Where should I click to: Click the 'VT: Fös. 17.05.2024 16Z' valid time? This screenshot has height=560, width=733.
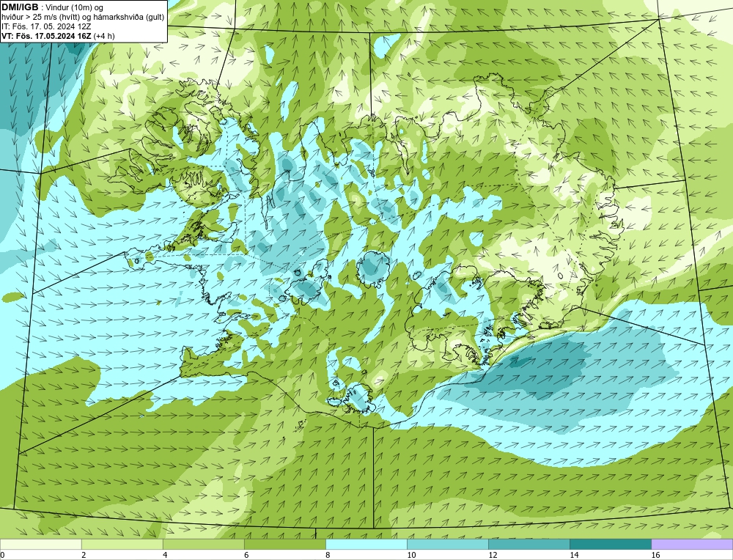point(47,36)
